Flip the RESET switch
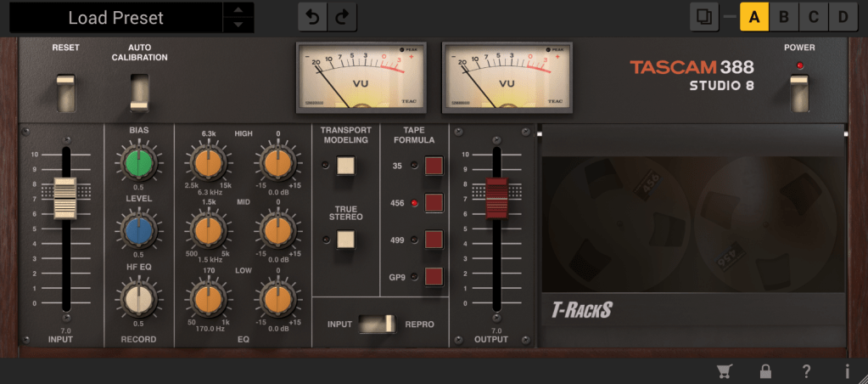 (65, 92)
